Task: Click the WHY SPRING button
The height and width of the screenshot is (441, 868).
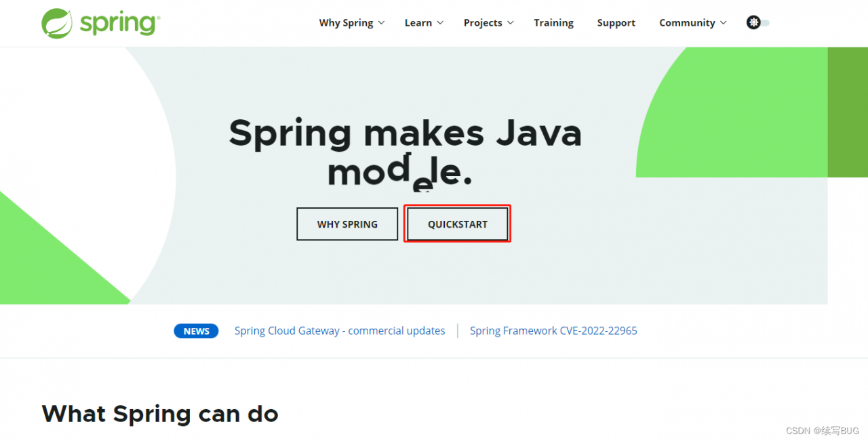Action: coord(347,224)
